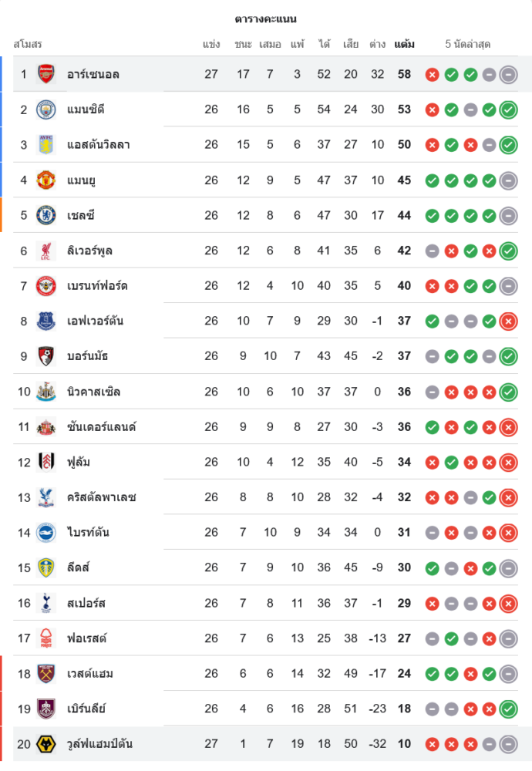Click Man City's latest win indicator
The image size is (532, 771).
coord(508,109)
